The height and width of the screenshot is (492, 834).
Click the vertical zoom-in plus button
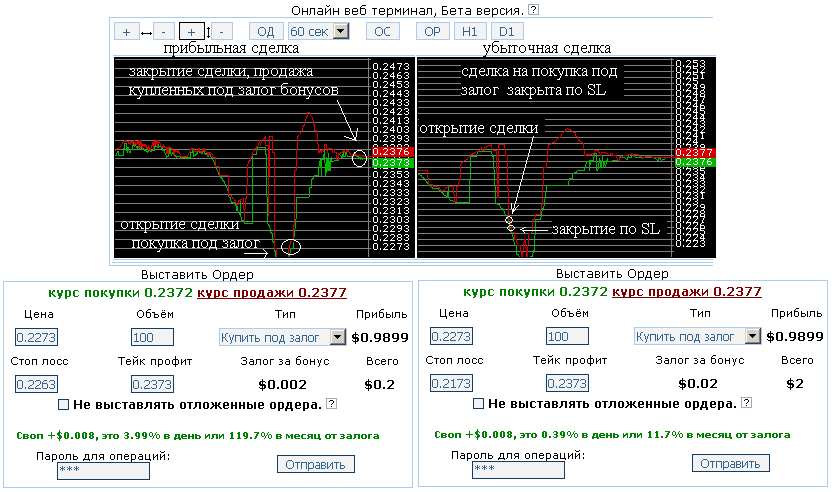click(x=191, y=32)
